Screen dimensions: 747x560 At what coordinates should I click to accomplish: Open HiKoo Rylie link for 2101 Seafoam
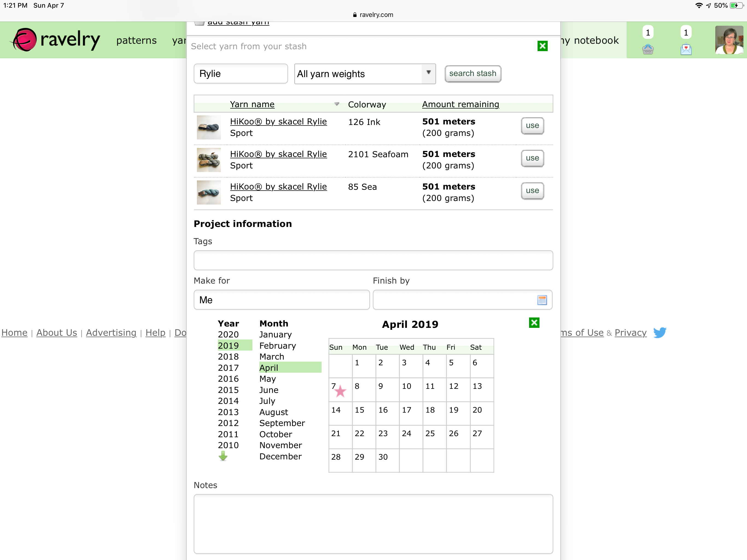278,154
